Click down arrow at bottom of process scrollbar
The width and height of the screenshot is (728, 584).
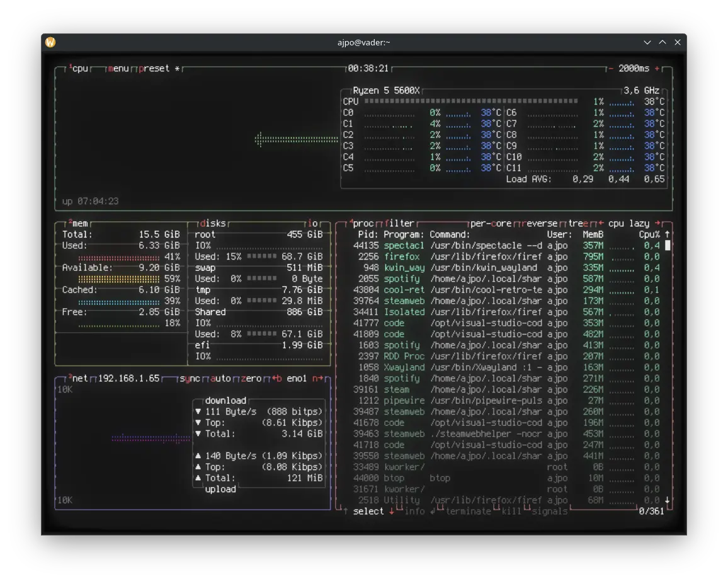[x=668, y=500]
